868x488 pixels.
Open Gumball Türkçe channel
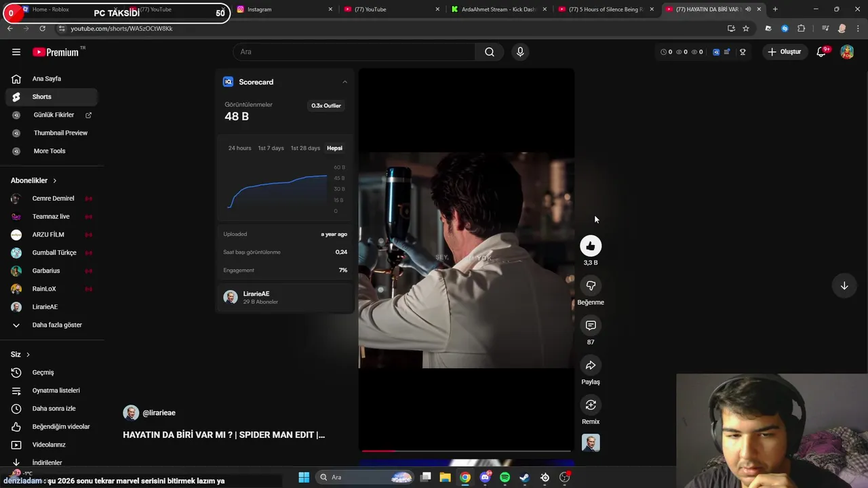point(52,253)
